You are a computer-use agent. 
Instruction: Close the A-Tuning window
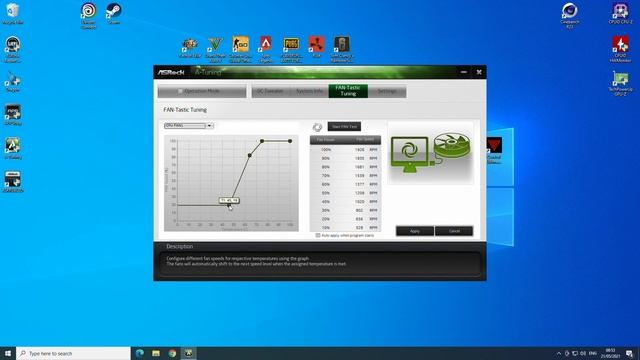click(x=479, y=72)
